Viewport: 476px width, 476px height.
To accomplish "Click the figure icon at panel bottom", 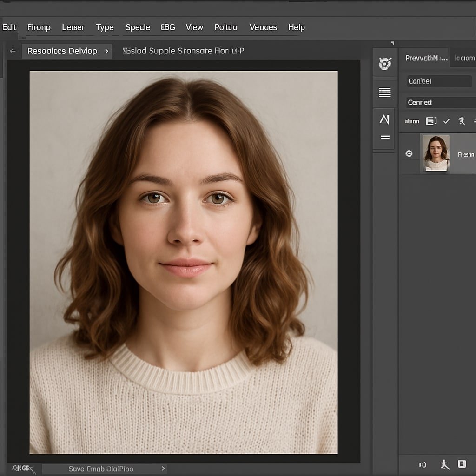I will pyautogui.click(x=445, y=464).
